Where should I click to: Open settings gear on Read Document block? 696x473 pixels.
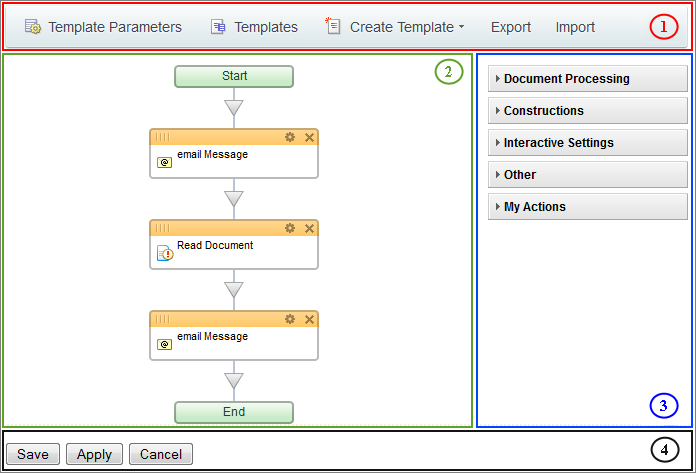point(290,228)
